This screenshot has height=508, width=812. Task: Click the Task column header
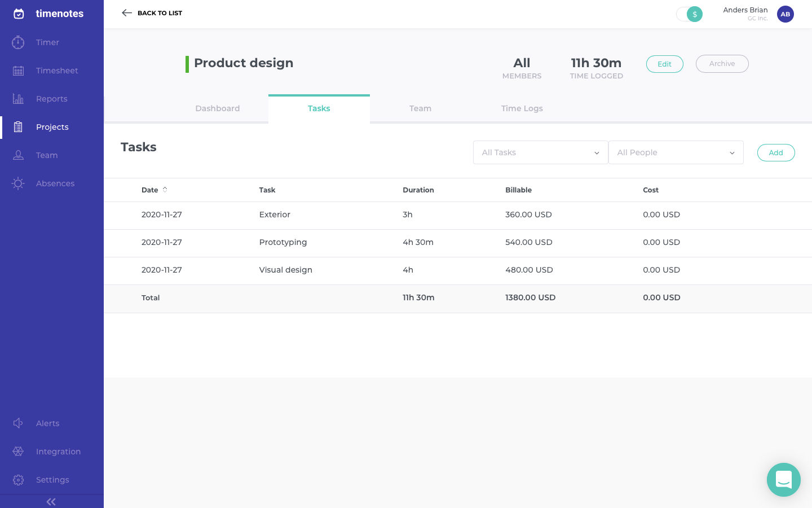point(267,190)
